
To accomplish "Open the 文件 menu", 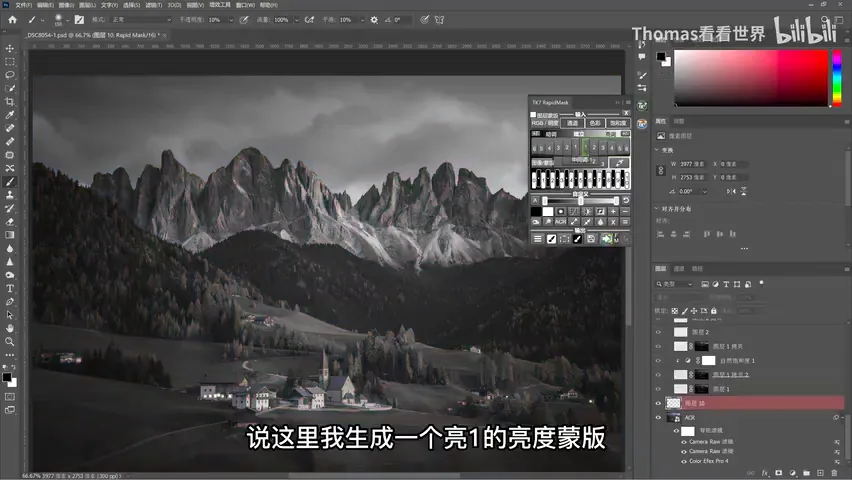I will click(23, 5).
